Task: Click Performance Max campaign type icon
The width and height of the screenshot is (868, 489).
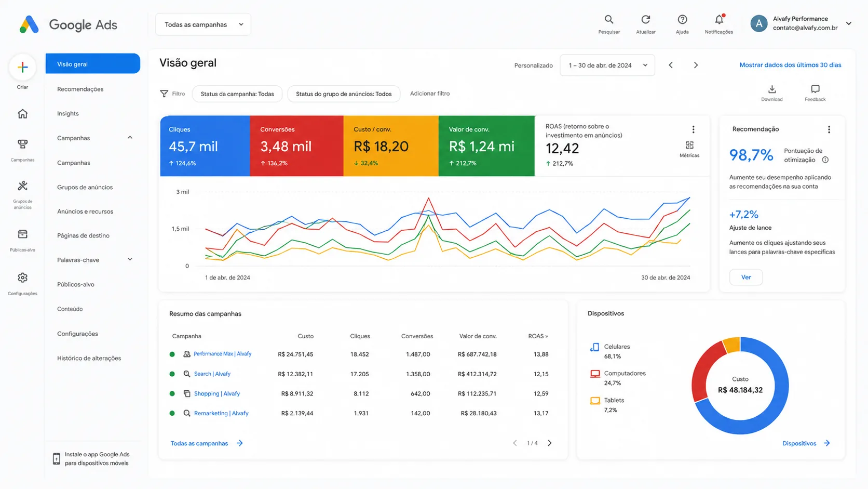Action: click(187, 354)
